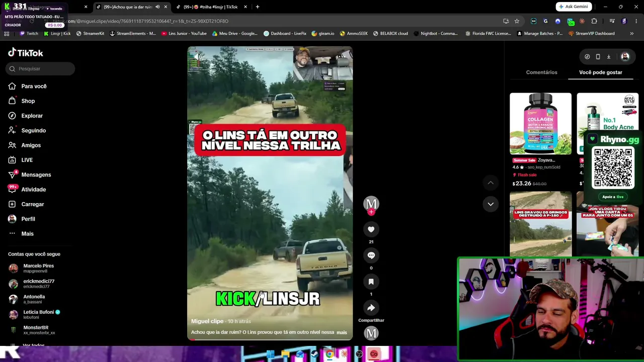Open File Explorer from the taskbar
The height and width of the screenshot is (362, 644).
285,354
